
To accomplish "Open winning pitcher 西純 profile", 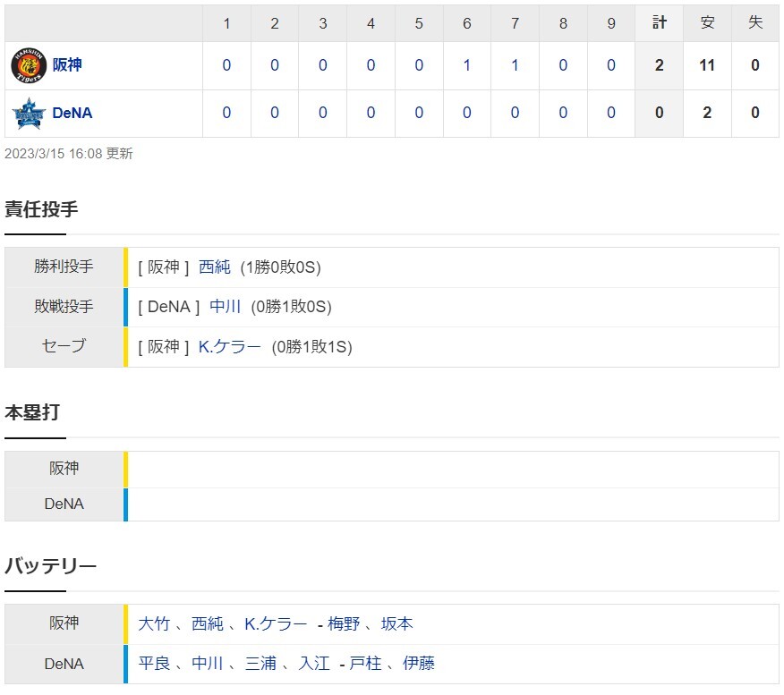I will tap(215, 267).
